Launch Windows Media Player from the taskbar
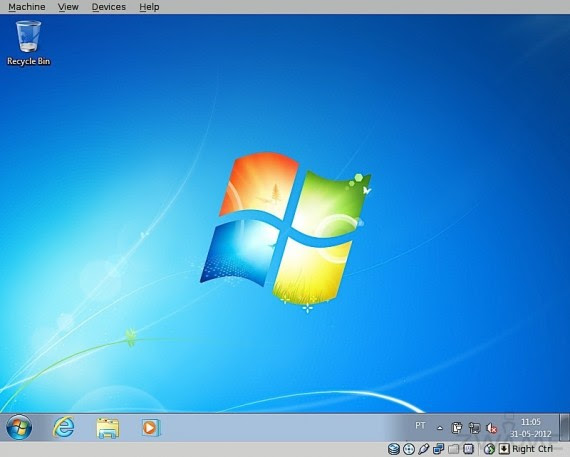This screenshot has width=570, height=457. (x=150, y=428)
